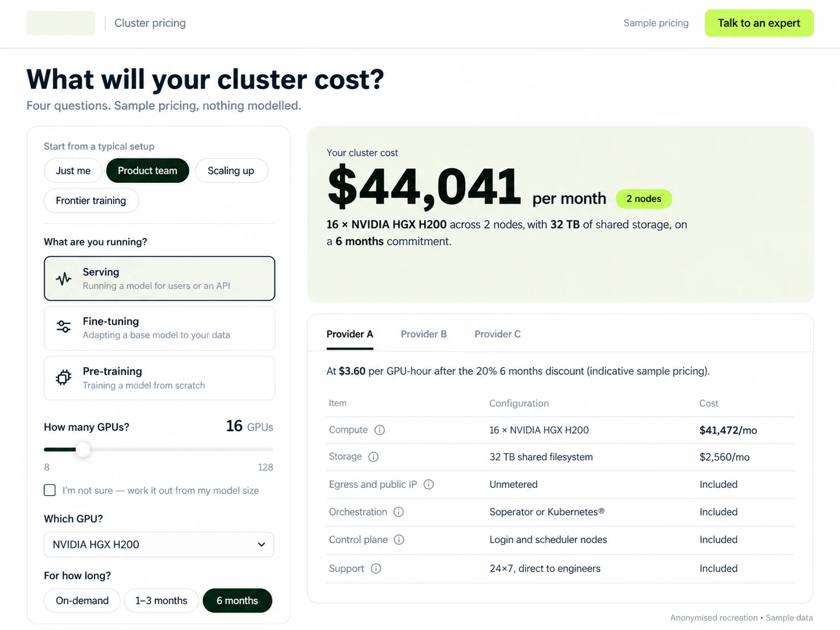This screenshot has width=840, height=630.
Task: Click the GPU count slider handle
Action: pos(83,450)
